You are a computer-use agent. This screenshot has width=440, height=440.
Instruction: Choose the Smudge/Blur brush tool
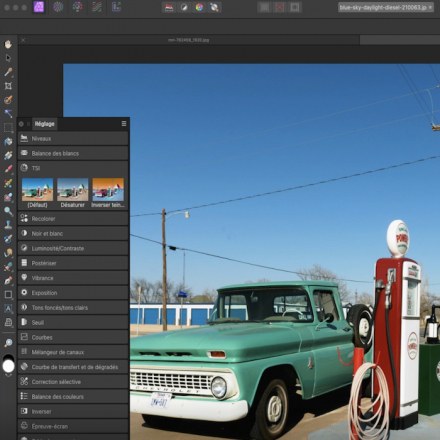coord(8,253)
